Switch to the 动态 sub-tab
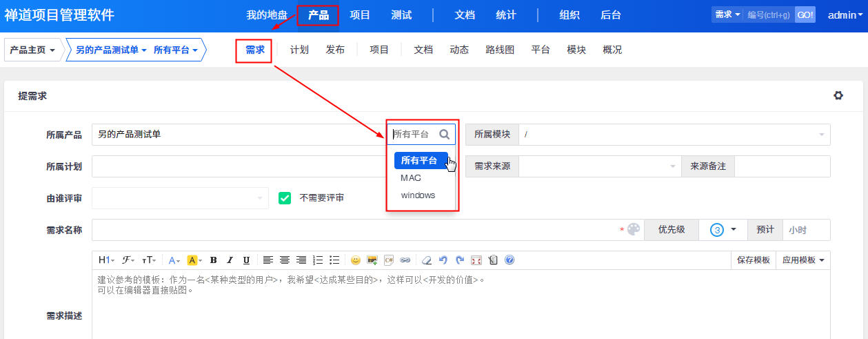Viewport: 868px width, 339px height. pos(459,50)
